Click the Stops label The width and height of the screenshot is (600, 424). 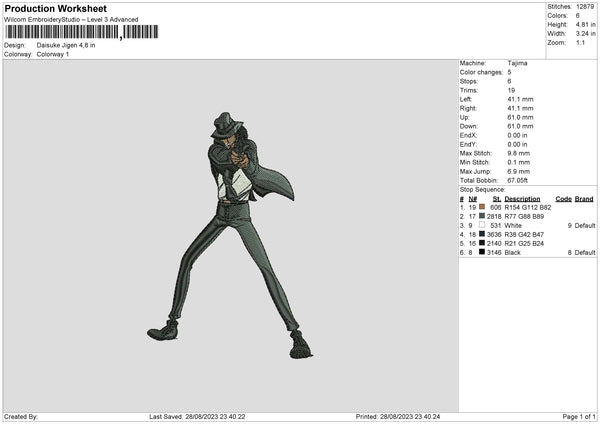[x=469, y=81]
